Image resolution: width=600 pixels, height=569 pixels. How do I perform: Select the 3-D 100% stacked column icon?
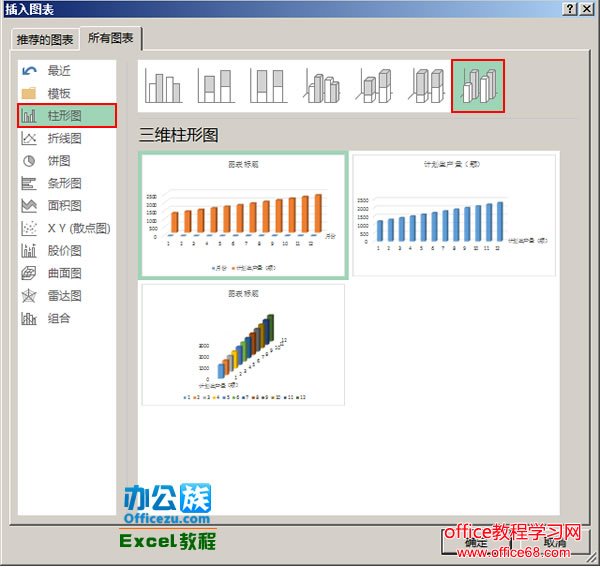(x=426, y=86)
